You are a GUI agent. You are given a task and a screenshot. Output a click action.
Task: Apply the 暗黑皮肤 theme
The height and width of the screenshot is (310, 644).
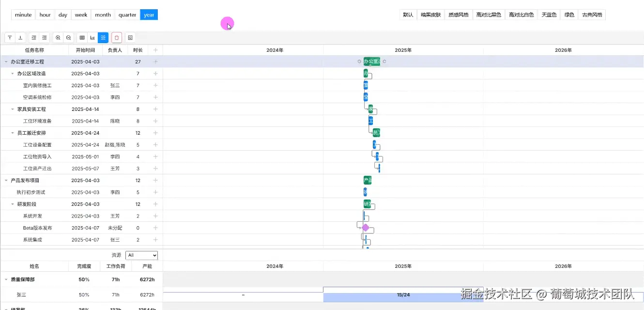(x=430, y=15)
